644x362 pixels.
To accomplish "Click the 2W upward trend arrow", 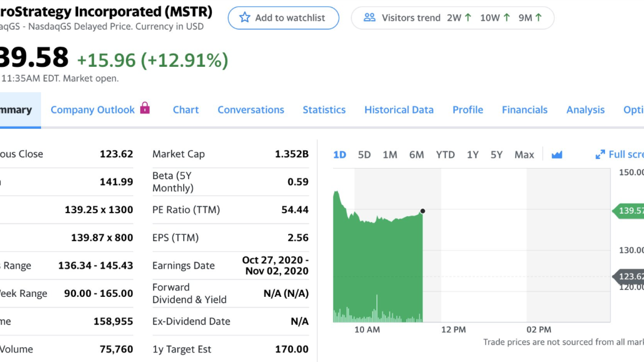I will tap(468, 17).
